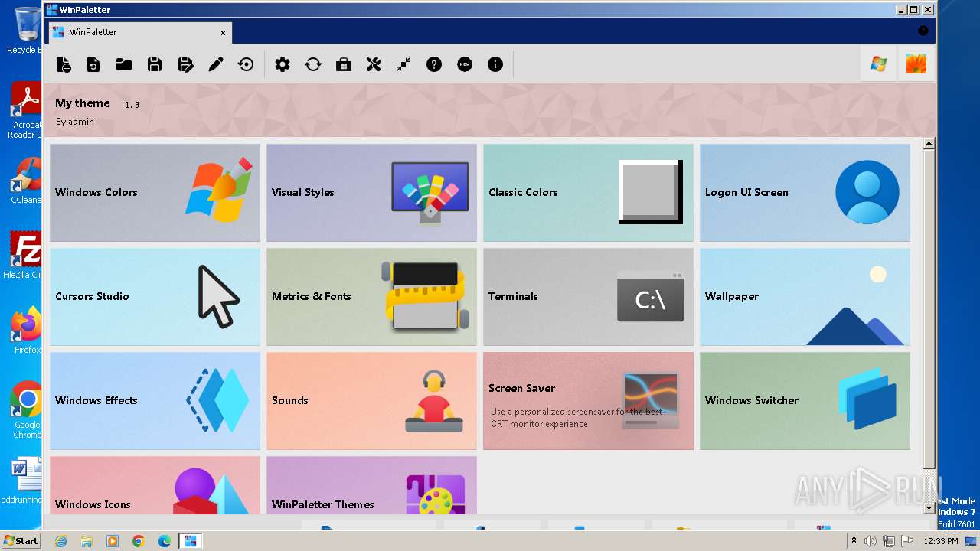Open Chrome from the taskbar

coord(139,541)
